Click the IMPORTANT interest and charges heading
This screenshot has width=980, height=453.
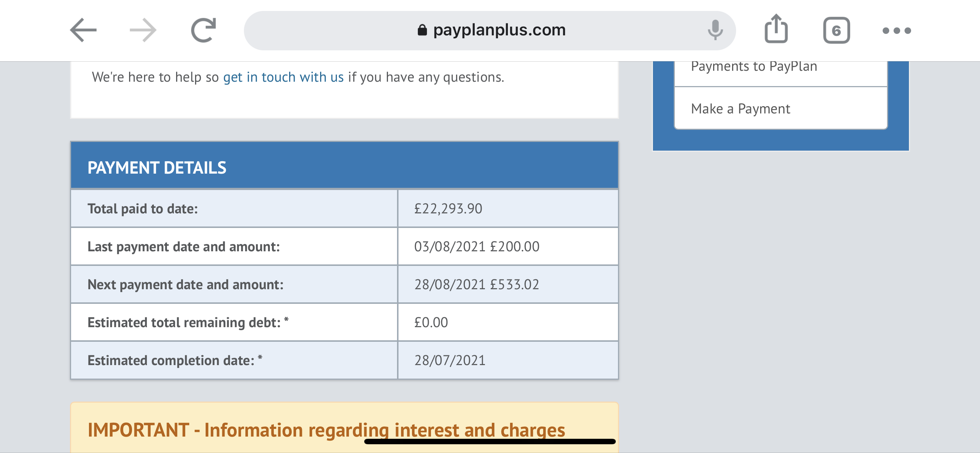[x=326, y=430]
